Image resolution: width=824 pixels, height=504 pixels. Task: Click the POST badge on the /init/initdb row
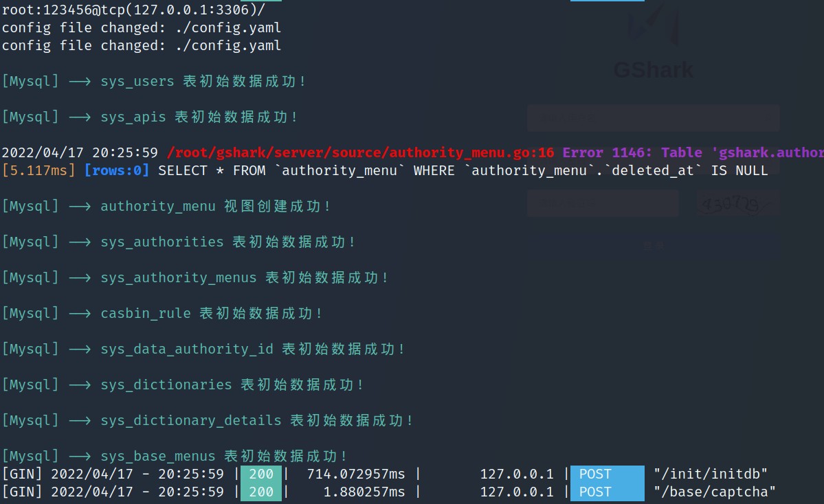608,474
